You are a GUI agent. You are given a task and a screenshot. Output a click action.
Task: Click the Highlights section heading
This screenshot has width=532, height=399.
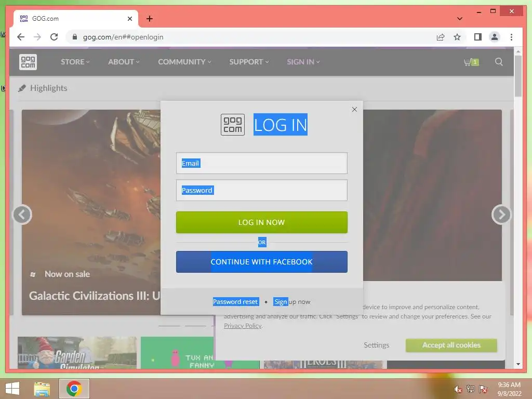[48, 88]
